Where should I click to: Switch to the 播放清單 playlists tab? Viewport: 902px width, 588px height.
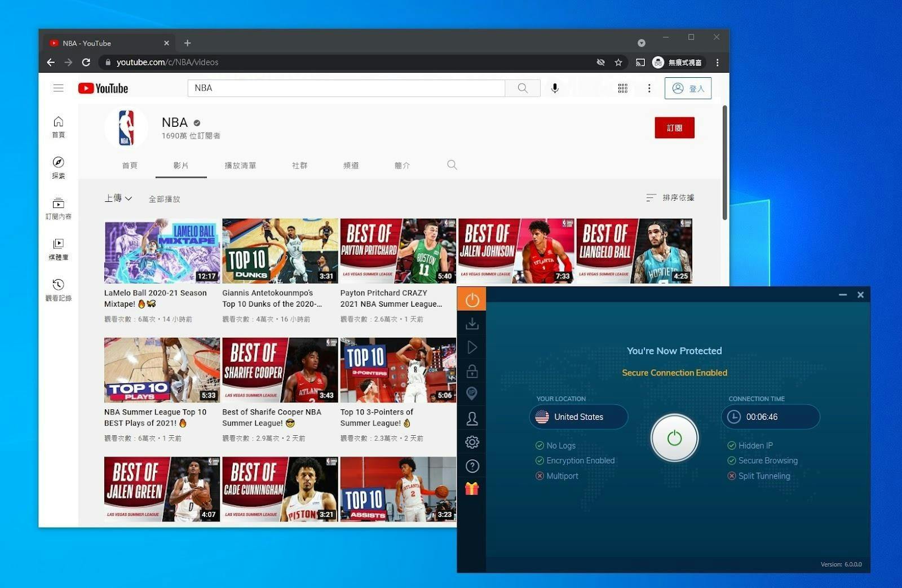click(x=240, y=166)
